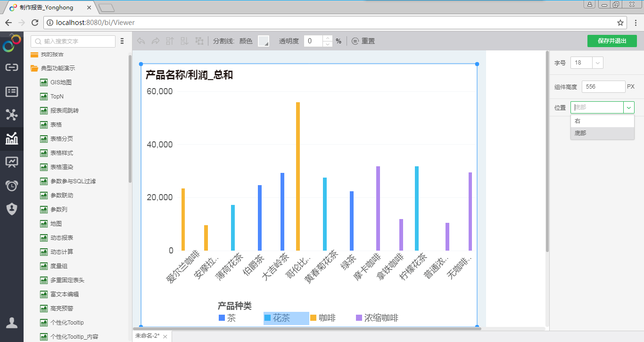Click the three-dot menu beside search box
This screenshot has width=644, height=342.
point(122,41)
